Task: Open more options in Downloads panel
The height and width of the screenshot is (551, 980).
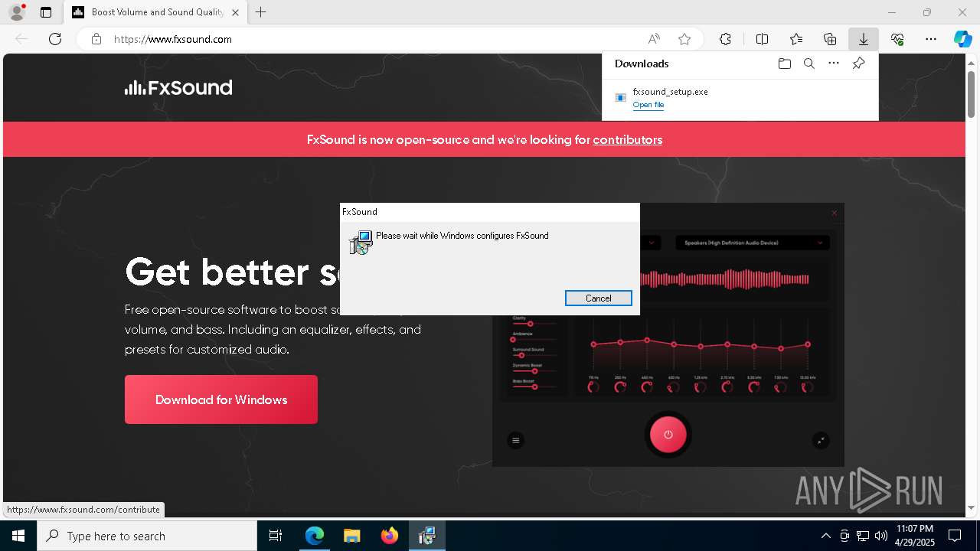Action: (x=834, y=64)
